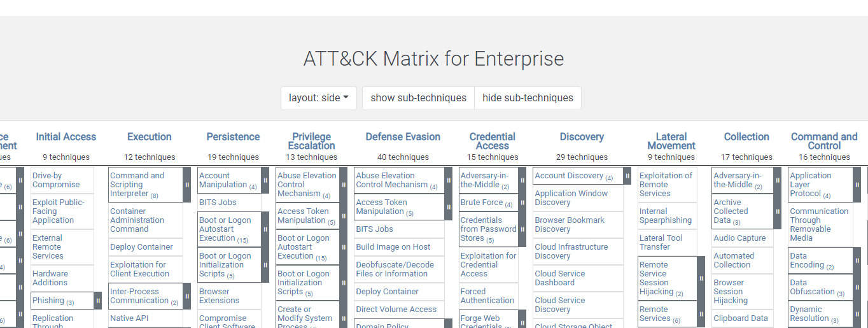This screenshot has height=328, width=868.
Task: Open Communication Through Removable Media technique
Action: [819, 225]
